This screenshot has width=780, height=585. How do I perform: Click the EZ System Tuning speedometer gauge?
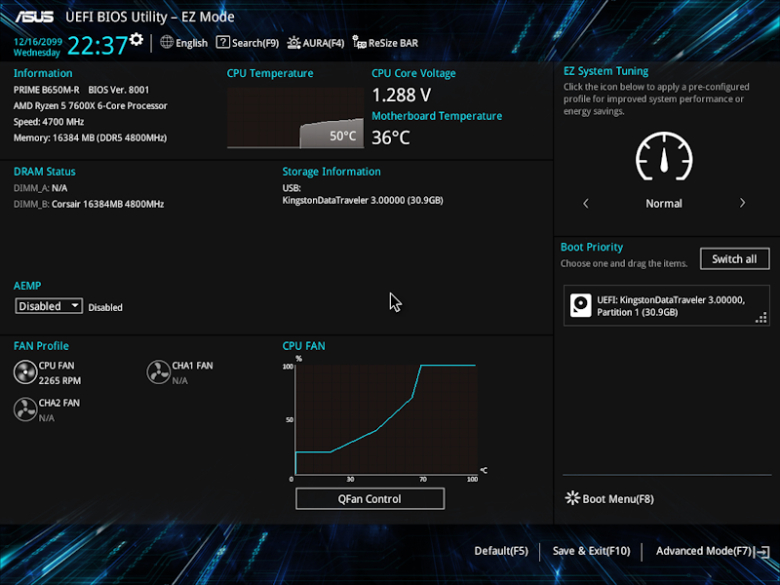pos(664,157)
